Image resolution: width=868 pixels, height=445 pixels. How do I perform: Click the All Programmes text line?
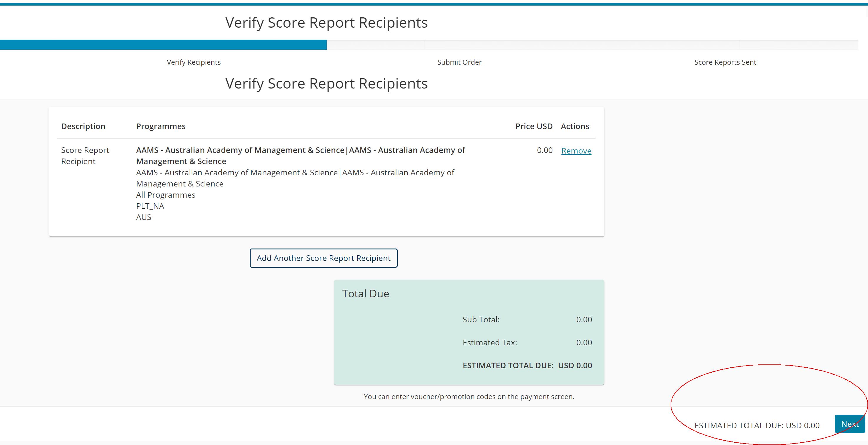coord(165,195)
